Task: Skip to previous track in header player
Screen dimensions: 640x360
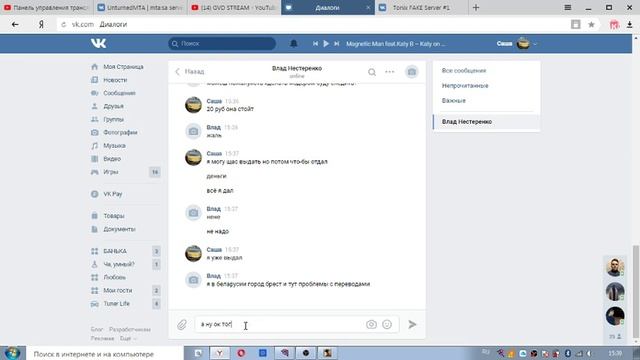Action: coord(316,43)
